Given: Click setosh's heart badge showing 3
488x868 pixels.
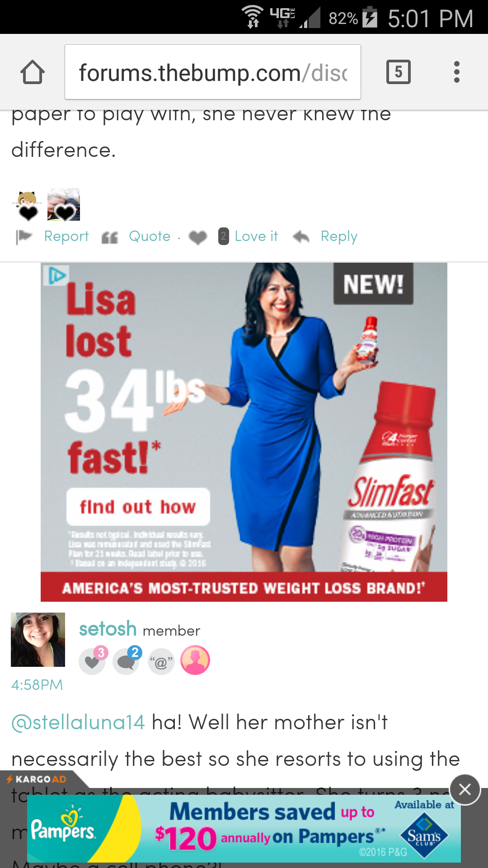Looking at the screenshot, I should (x=93, y=660).
